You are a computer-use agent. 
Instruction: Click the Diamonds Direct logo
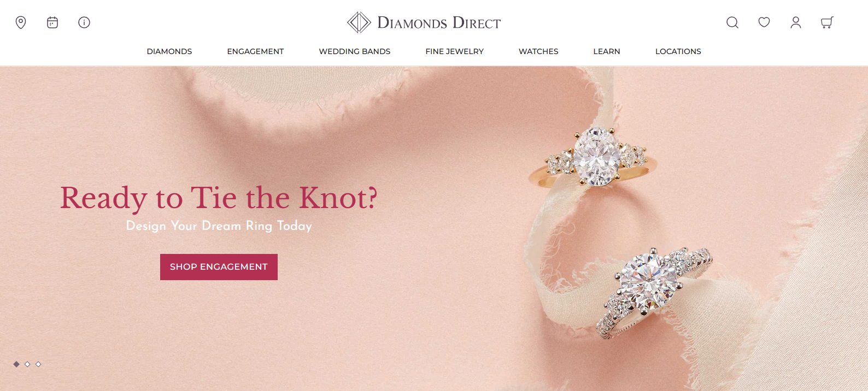(x=424, y=22)
